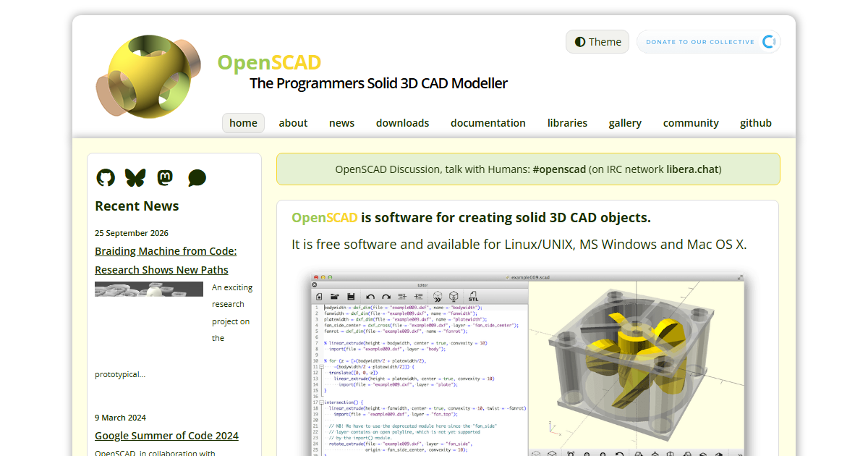Click the libera.chat network name
This screenshot has height=456, width=868.
click(x=692, y=169)
